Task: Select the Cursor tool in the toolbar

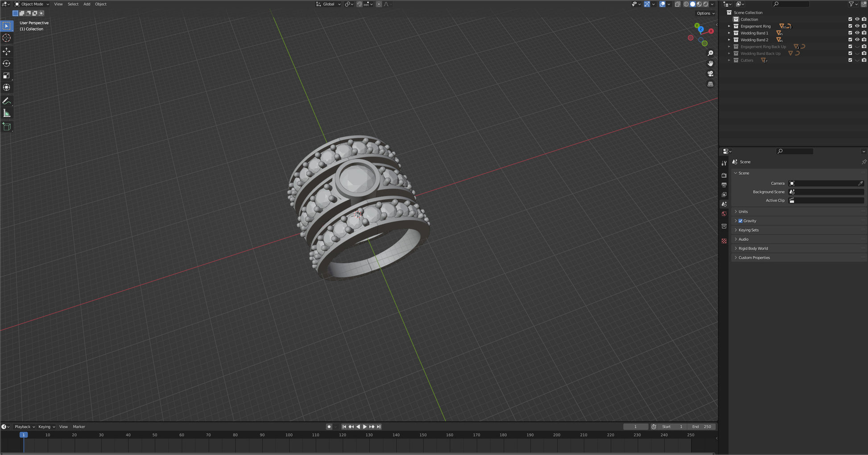Action: click(7, 38)
